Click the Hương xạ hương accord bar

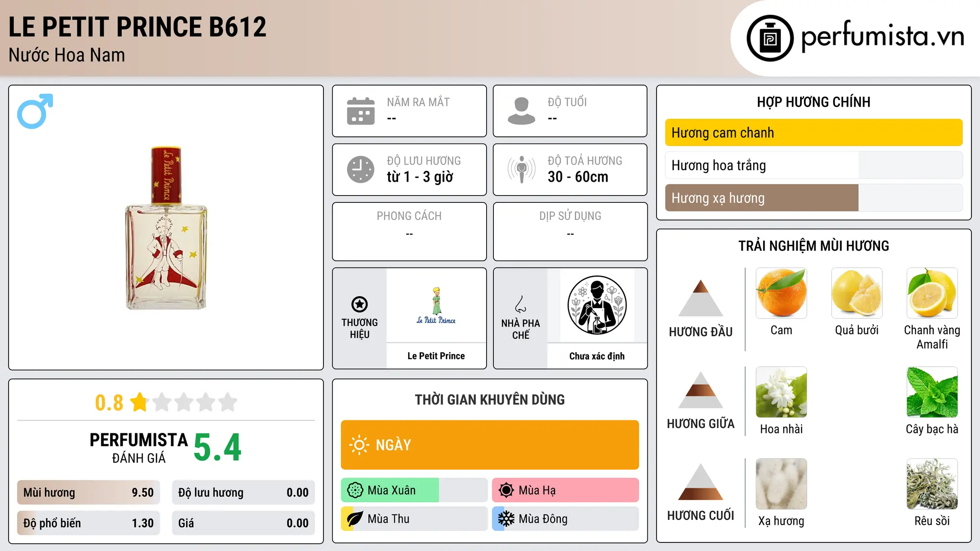813,198
